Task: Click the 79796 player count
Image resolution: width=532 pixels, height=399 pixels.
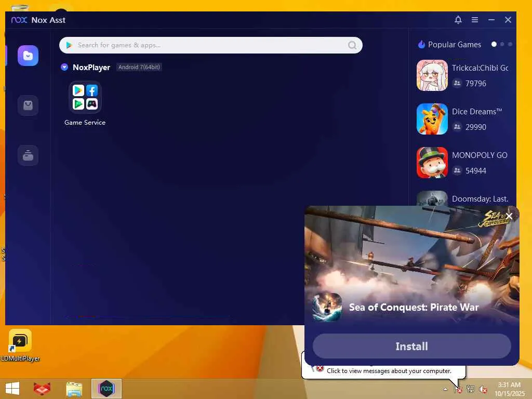Action: pos(476,84)
